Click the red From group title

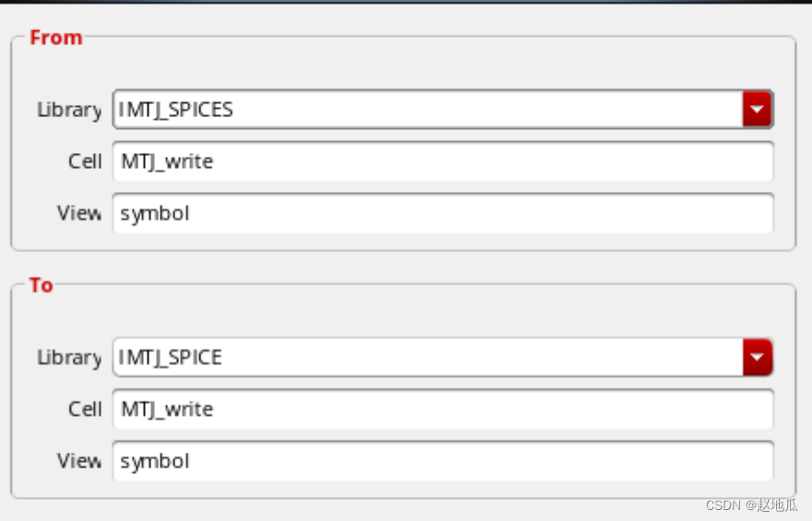coord(55,38)
